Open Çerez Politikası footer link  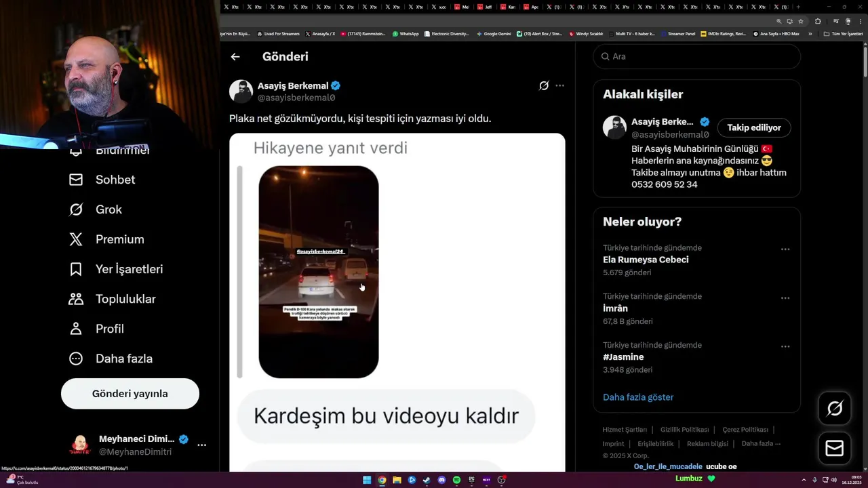tap(745, 430)
